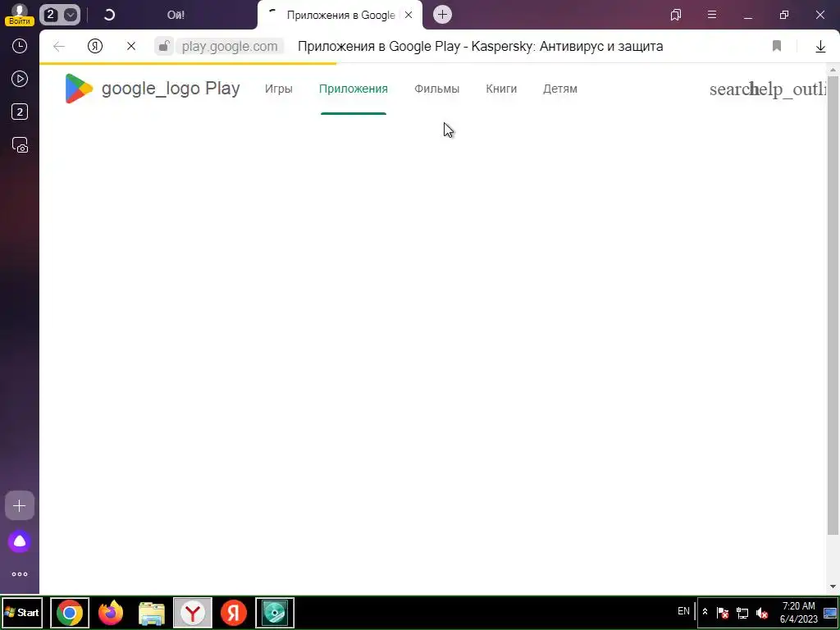Open the downloads panel
This screenshot has height=630, width=840.
point(820,47)
